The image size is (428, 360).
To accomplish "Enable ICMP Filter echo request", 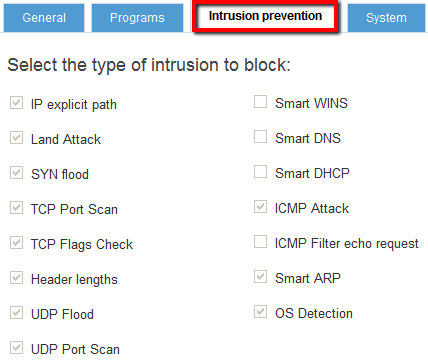I will (x=260, y=242).
